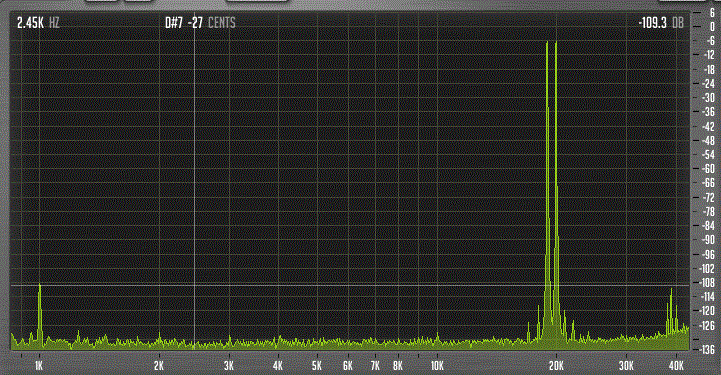Click the horizontal -109 dB cursor line

tap(349, 285)
